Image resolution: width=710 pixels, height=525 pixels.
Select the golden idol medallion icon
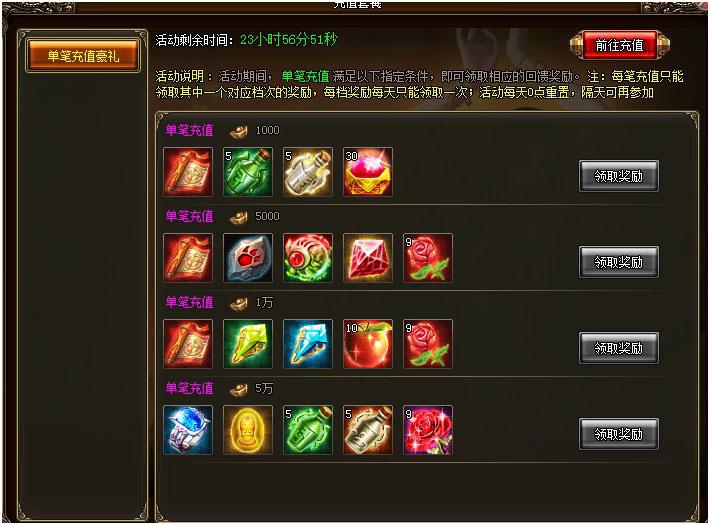click(x=248, y=430)
